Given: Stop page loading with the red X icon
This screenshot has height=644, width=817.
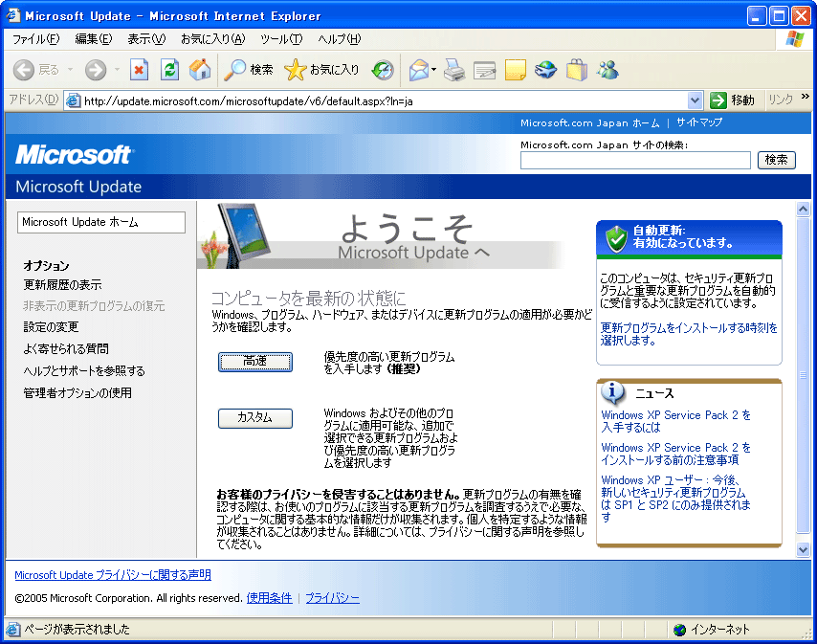Looking at the screenshot, I should pyautogui.click(x=139, y=70).
